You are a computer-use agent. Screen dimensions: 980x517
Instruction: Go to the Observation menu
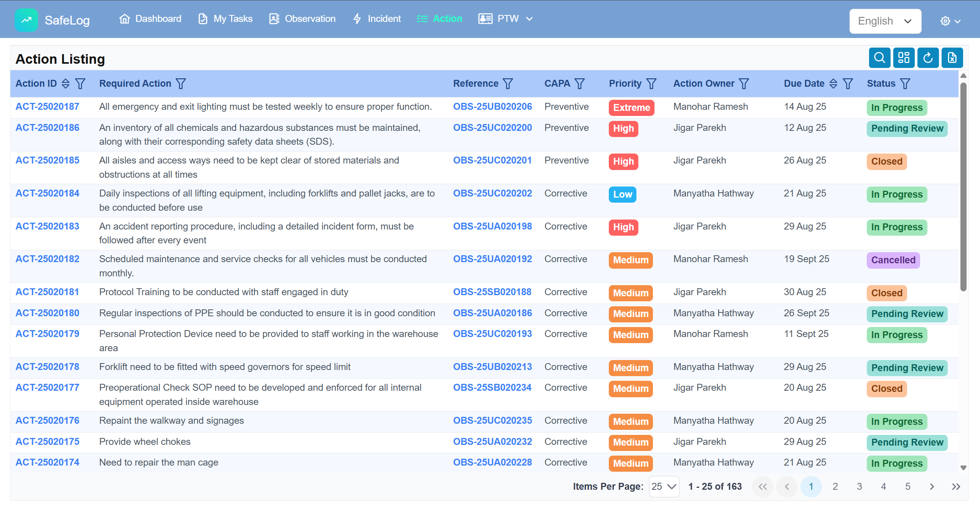tap(302, 19)
